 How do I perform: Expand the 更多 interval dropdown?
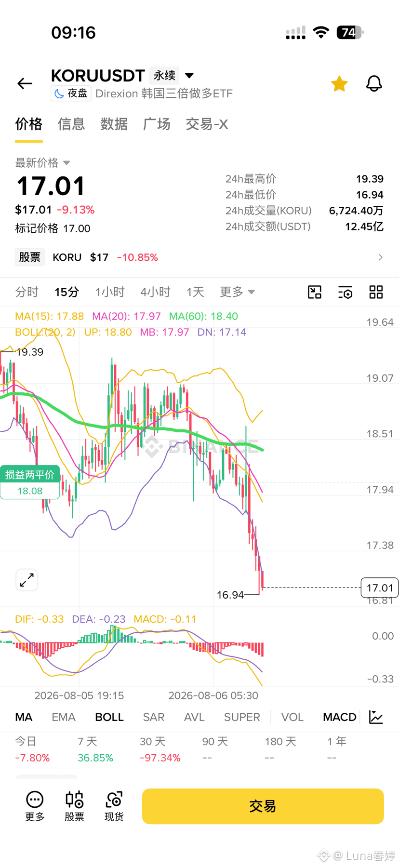click(x=237, y=292)
